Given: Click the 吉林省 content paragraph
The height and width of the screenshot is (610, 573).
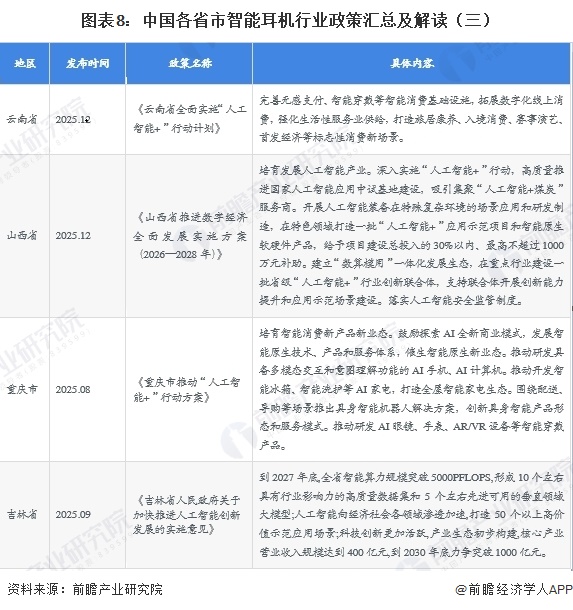Looking at the screenshot, I should (412, 514).
